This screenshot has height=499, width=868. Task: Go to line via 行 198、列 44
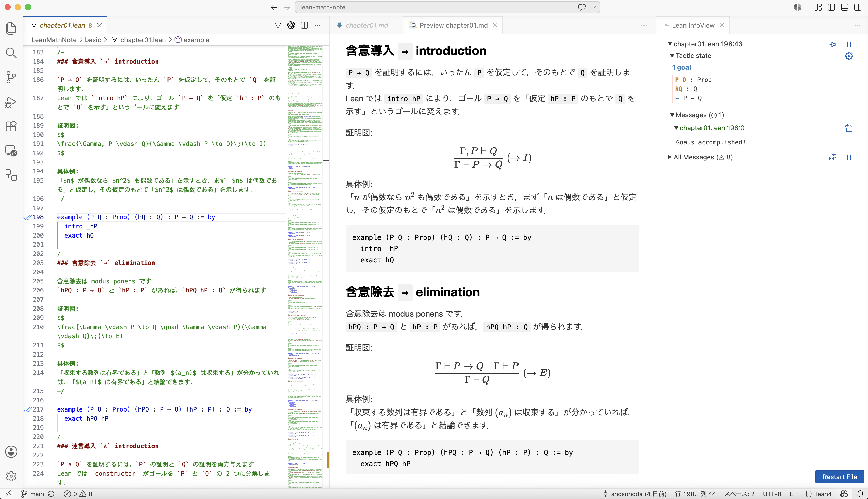click(x=695, y=494)
